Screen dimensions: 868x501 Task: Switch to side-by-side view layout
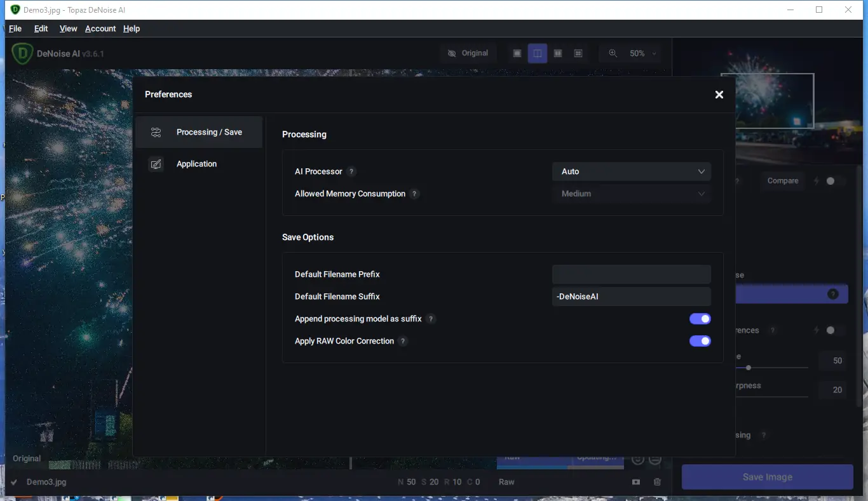[558, 53]
